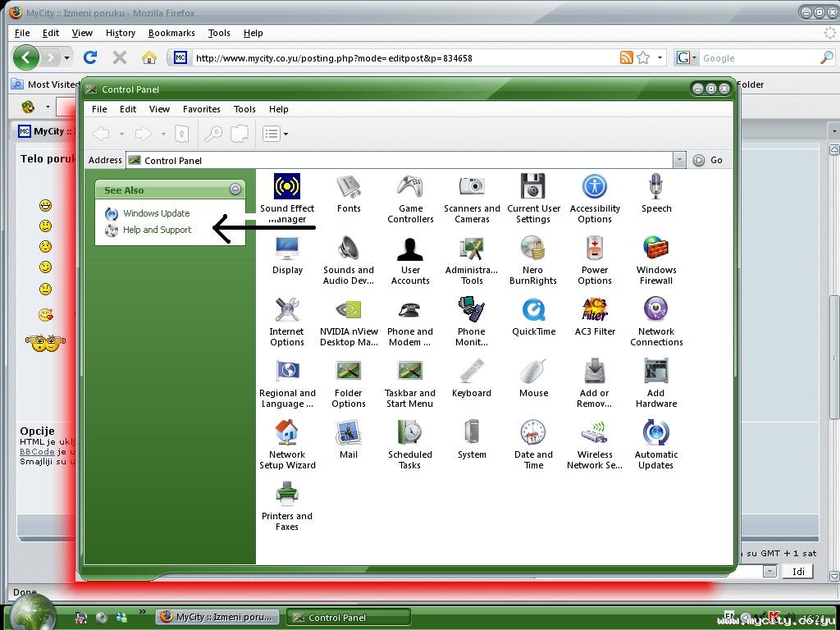Reload the page in Firefox
Viewport: 840px width, 630px height.
click(90, 57)
